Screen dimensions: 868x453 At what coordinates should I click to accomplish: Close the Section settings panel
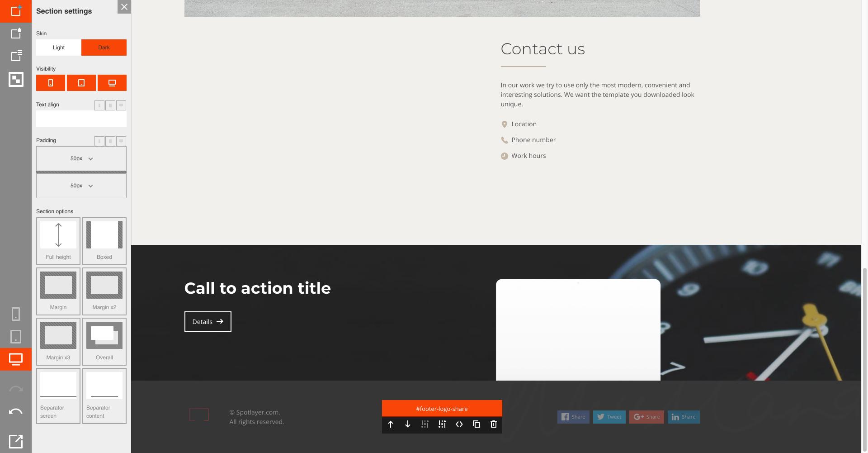pos(124,7)
